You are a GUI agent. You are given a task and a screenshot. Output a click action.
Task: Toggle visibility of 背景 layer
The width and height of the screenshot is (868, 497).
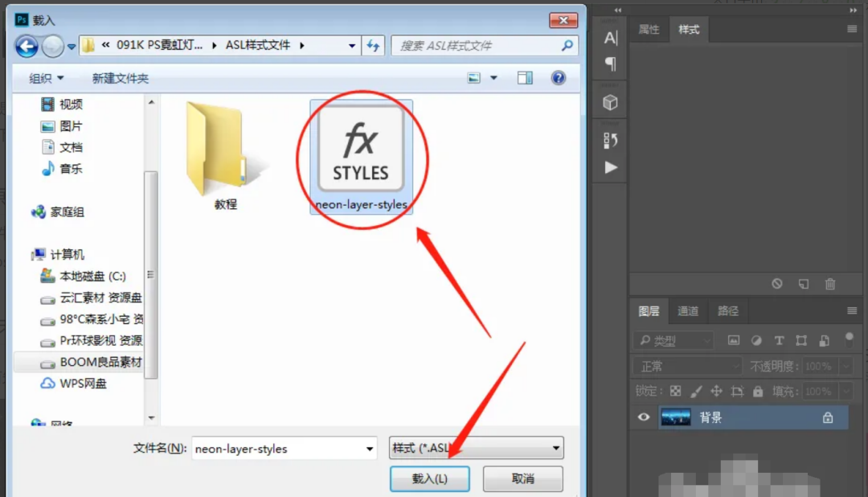click(x=643, y=417)
